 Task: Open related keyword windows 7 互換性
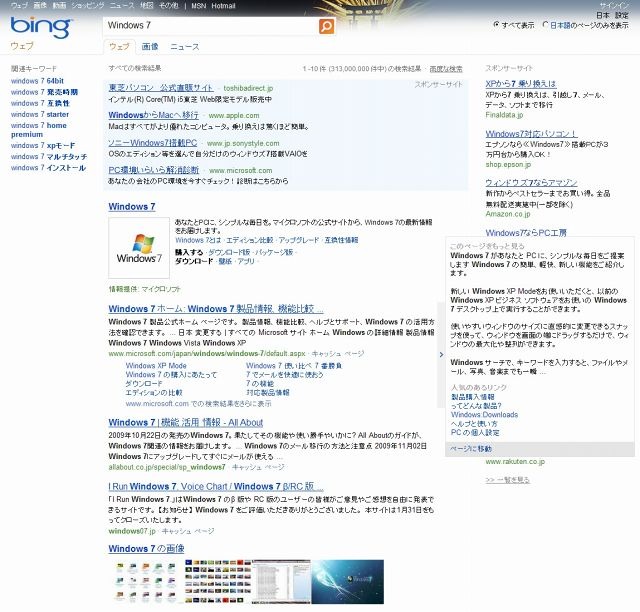tap(40, 103)
